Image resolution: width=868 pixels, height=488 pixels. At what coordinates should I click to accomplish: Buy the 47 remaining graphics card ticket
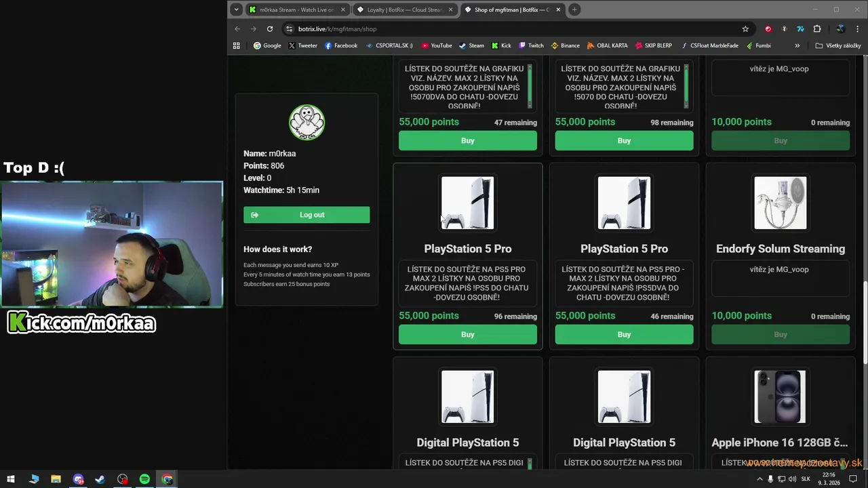(468, 141)
